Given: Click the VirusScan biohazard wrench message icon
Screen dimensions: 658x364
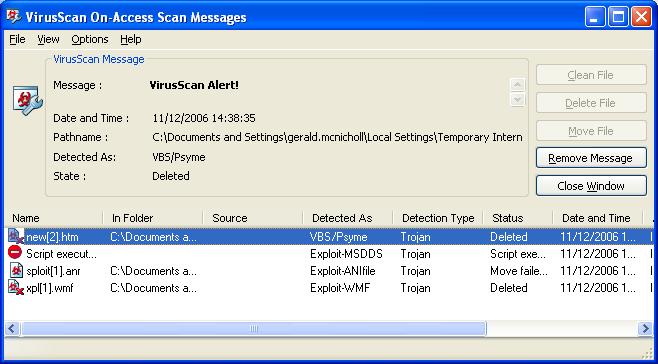Looking at the screenshot, I should click(x=27, y=100).
